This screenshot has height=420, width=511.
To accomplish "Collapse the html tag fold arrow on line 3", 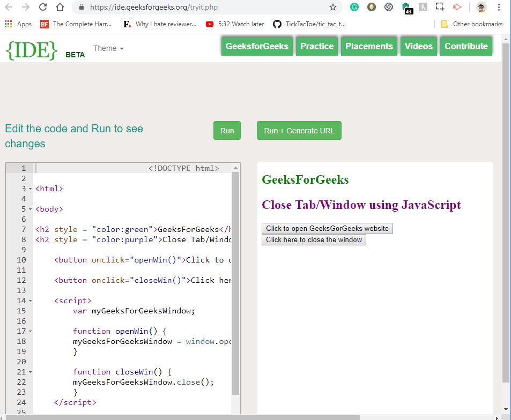I will [31, 189].
